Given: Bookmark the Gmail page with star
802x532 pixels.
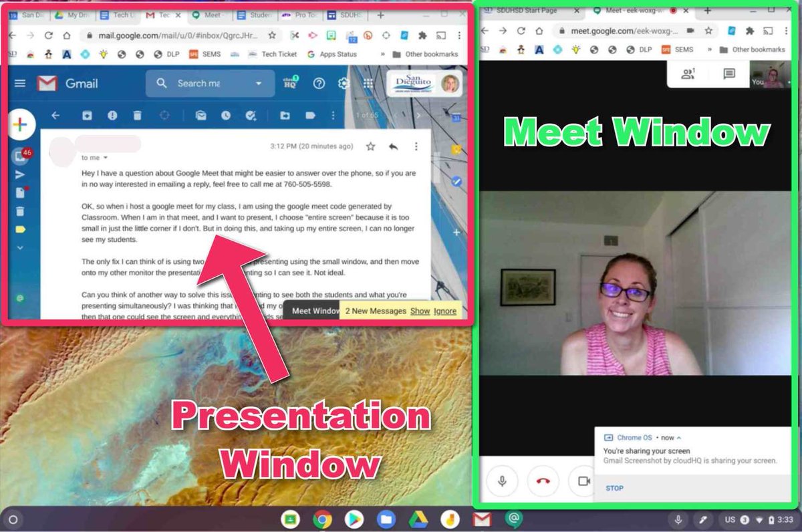Looking at the screenshot, I should click(272, 35).
